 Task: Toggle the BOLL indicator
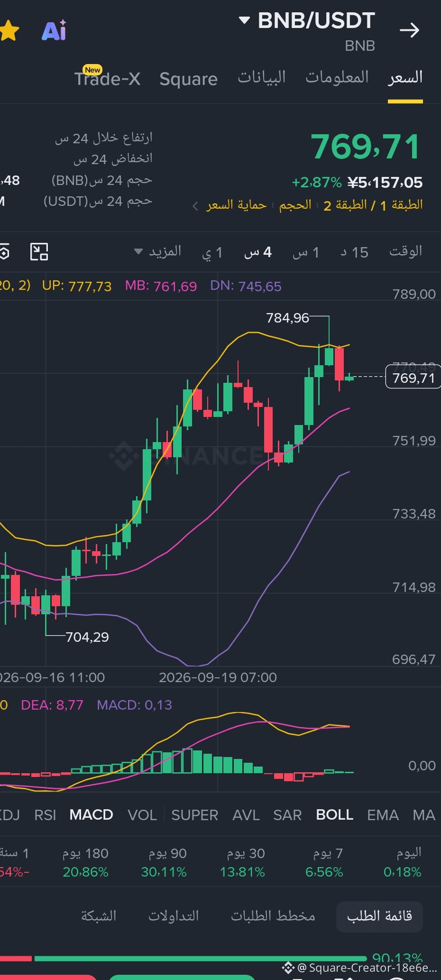point(335,815)
